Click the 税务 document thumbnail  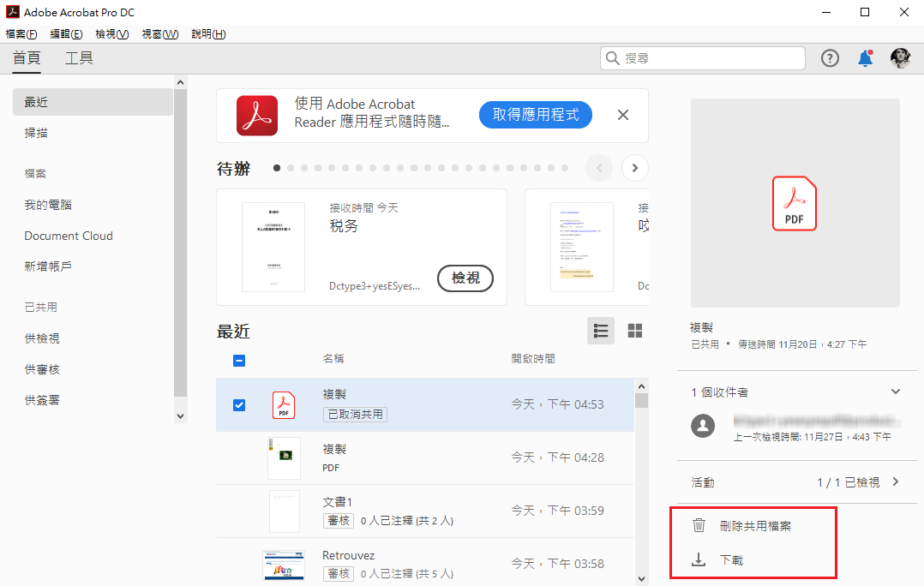pyautogui.click(x=273, y=248)
